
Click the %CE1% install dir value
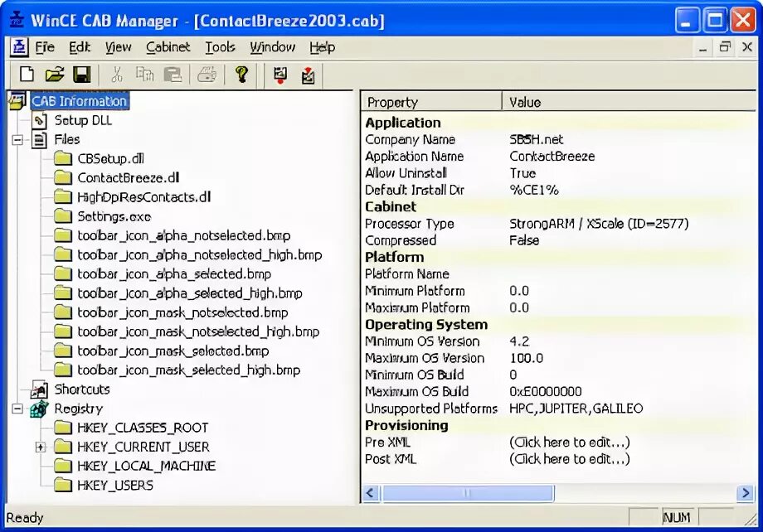tap(534, 190)
